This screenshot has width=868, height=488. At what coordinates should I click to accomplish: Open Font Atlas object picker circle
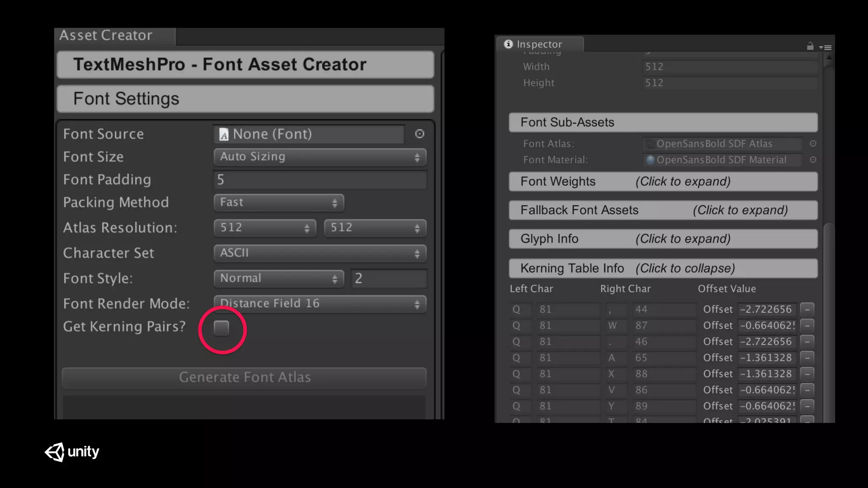point(813,144)
